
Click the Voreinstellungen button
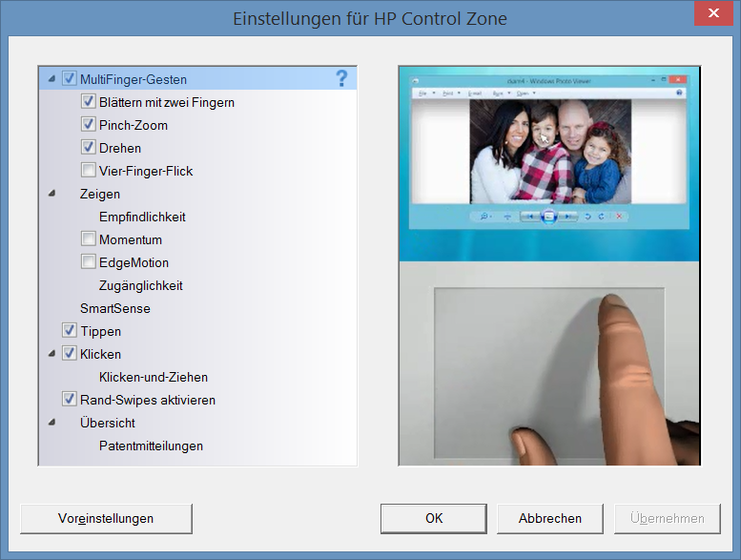point(106,518)
